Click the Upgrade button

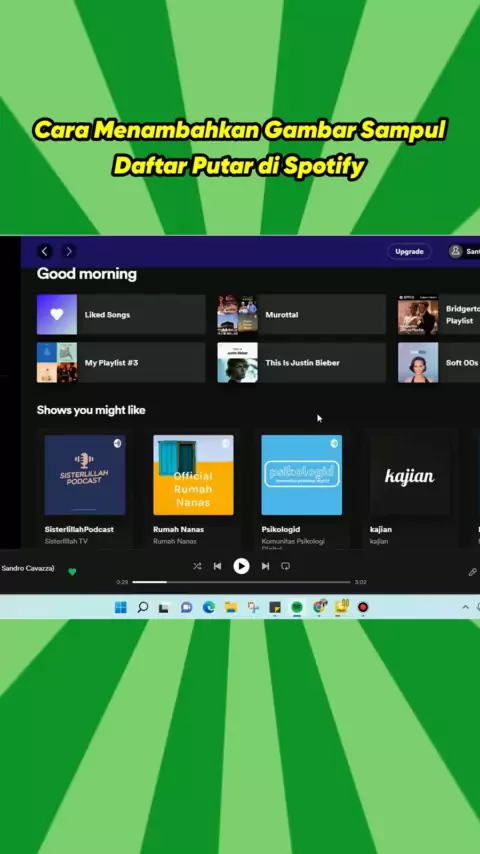tap(409, 252)
